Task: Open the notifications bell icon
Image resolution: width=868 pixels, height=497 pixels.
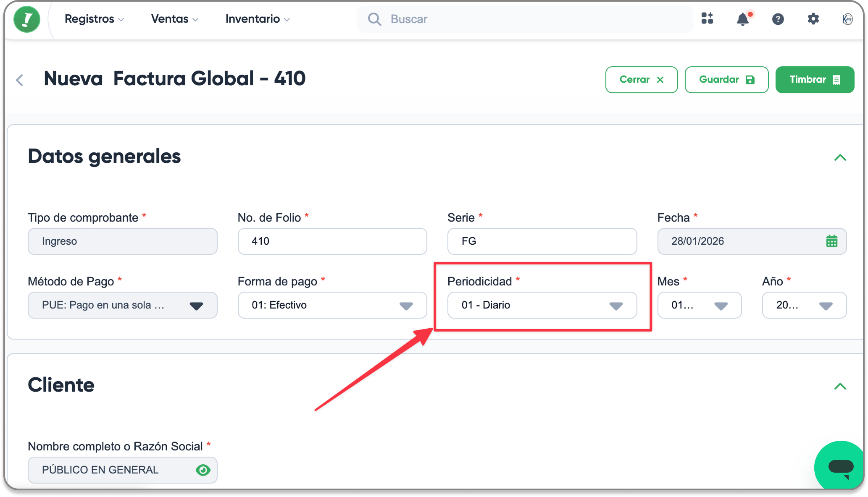Action: pos(743,19)
